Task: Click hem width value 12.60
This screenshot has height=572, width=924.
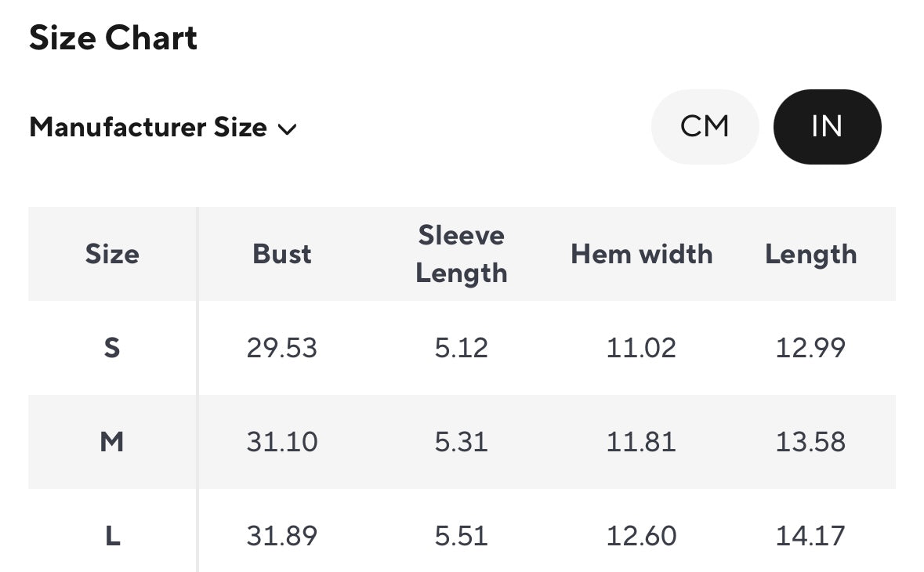Action: coord(641,536)
